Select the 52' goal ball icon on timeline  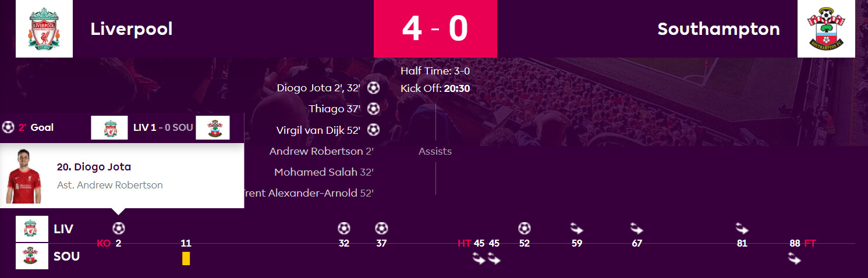click(525, 228)
